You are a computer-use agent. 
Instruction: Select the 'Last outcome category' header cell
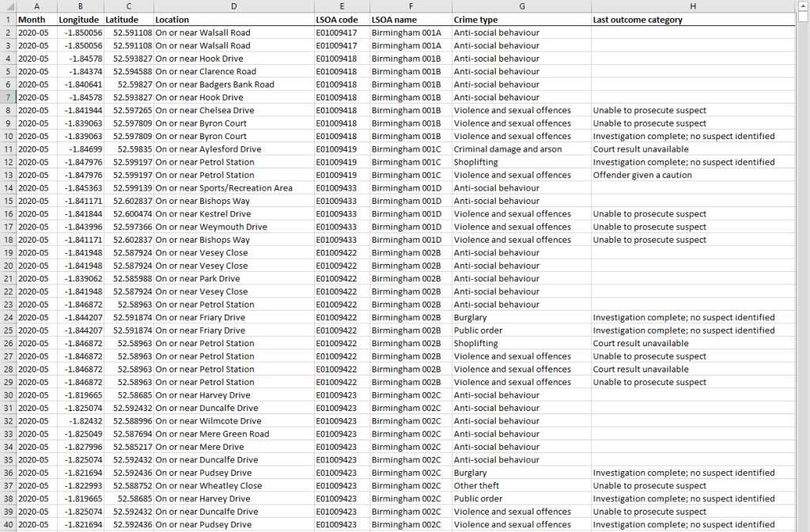pos(638,20)
